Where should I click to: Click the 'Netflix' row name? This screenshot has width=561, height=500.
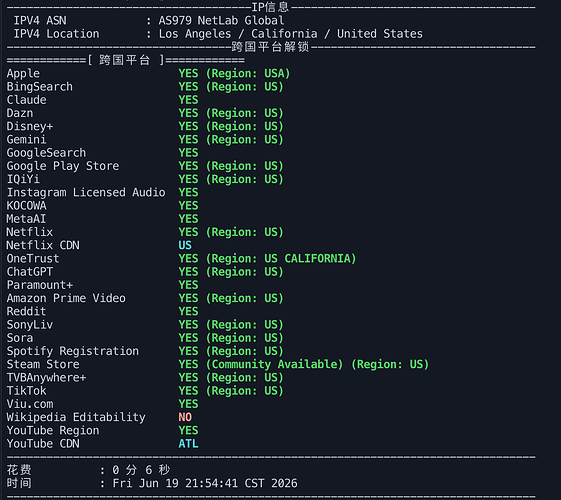click(30, 232)
